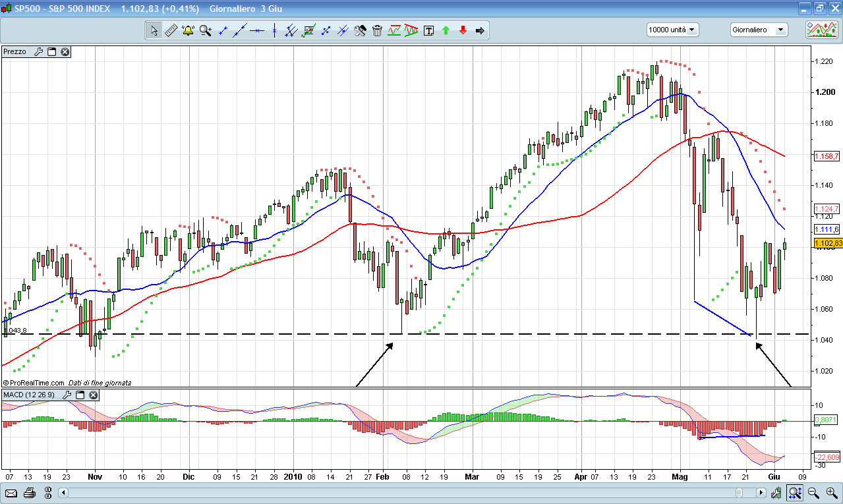The height and width of the screenshot is (504, 843).
Task: Click the zoom out magnifier at bottom right
Action: (x=813, y=493)
